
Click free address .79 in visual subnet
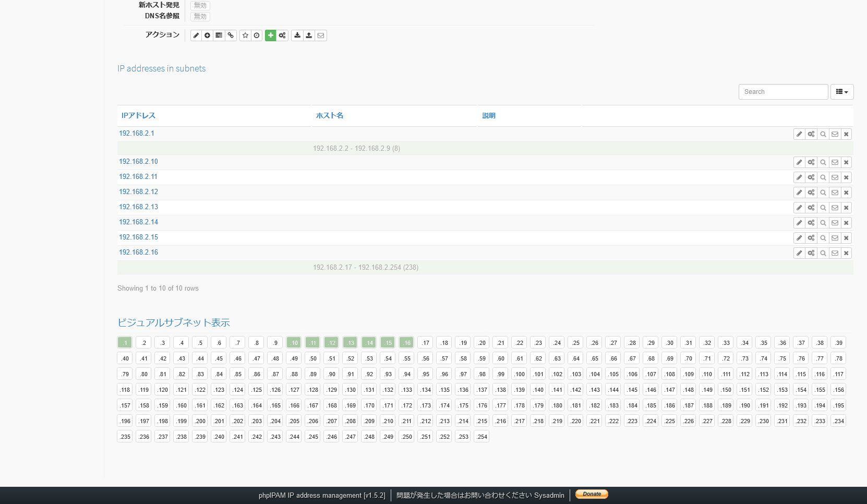125,374
